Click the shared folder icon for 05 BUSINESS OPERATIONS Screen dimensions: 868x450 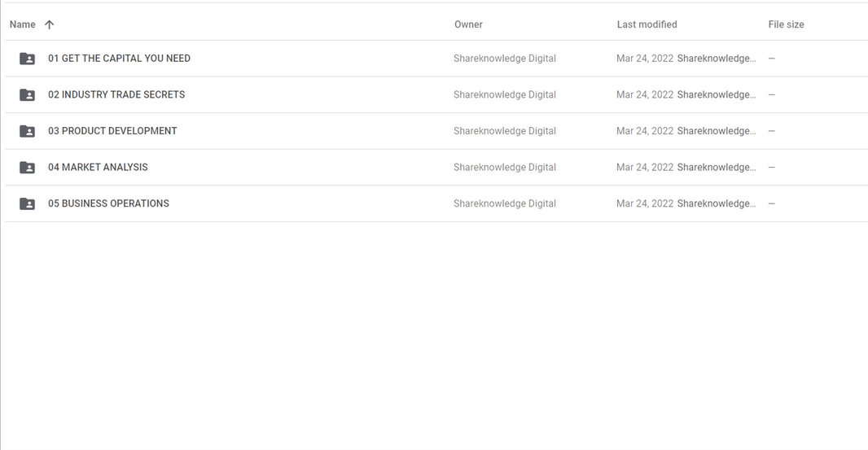coord(27,203)
